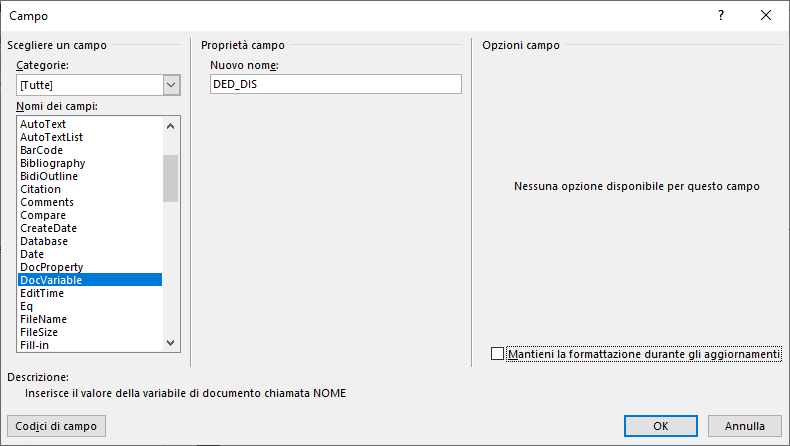The image size is (790, 446).
Task: Click the help question mark icon
Action: pyautogui.click(x=721, y=16)
